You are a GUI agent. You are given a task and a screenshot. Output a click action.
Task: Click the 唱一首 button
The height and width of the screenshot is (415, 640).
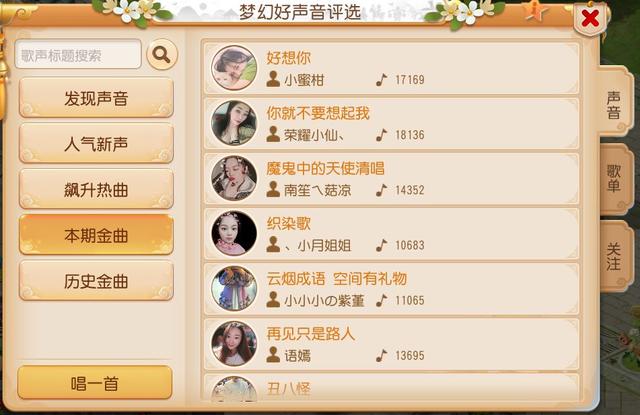pos(95,383)
